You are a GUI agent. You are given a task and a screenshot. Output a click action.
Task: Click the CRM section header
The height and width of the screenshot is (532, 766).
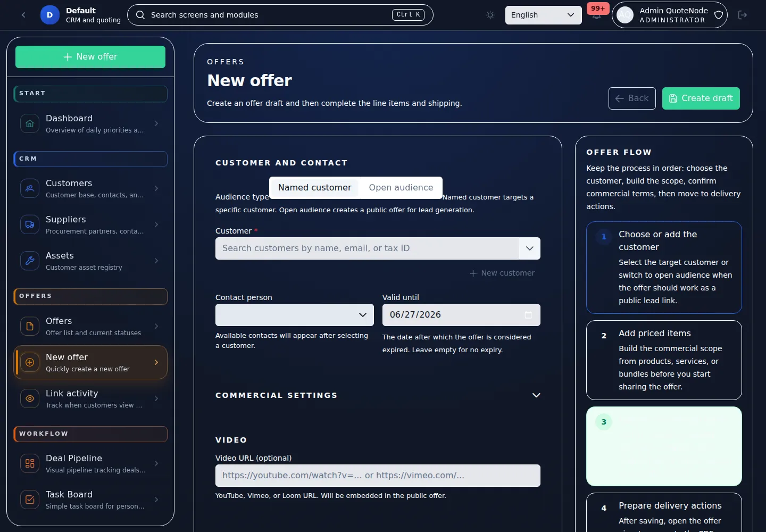(90, 159)
